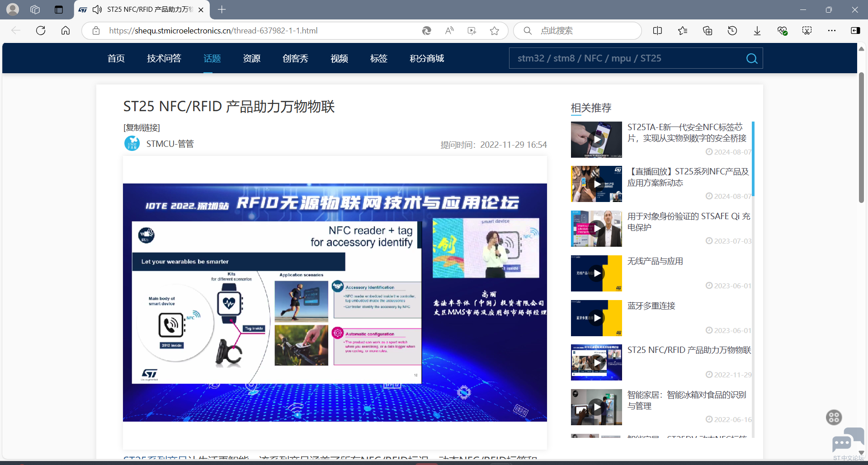Play the 智能冰箱 video thumbnail
The width and height of the screenshot is (868, 465).
pyautogui.click(x=596, y=407)
